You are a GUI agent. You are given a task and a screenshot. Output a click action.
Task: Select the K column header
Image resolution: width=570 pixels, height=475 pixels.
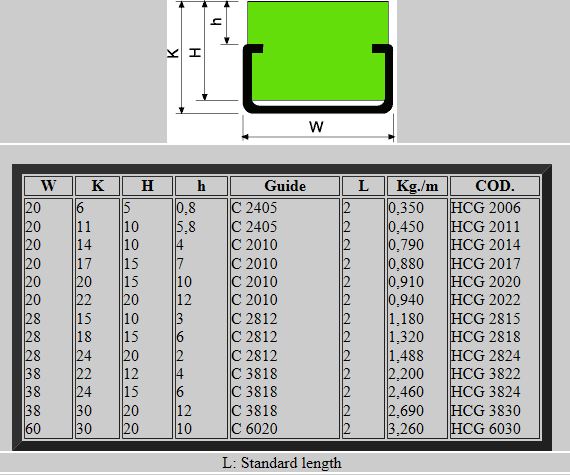point(97,186)
